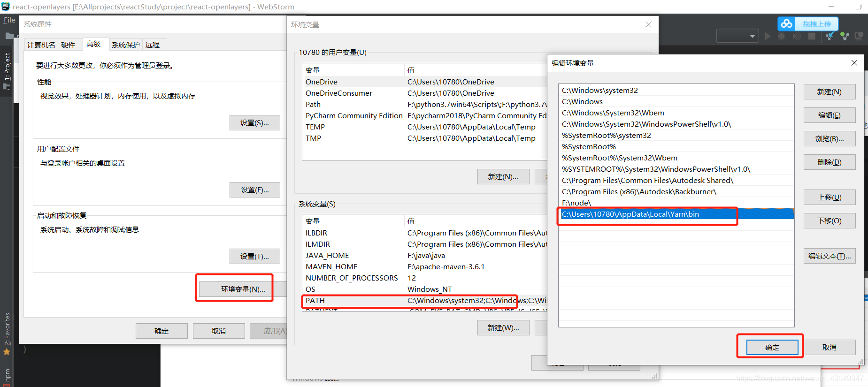This screenshot has width=868, height=387.
Task: Switch to the 计算机名 tab
Action: [41, 45]
